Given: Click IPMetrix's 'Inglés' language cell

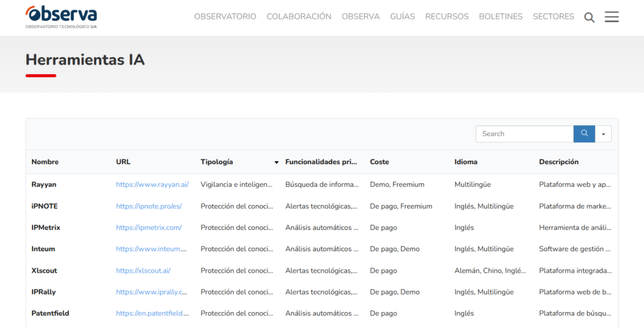Looking at the screenshot, I should point(464,227).
